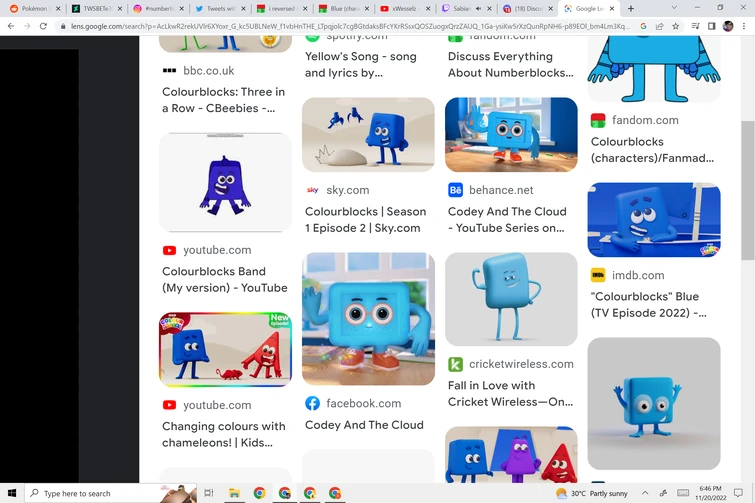Open Codey And The Cloud Facebook title

coord(364,425)
